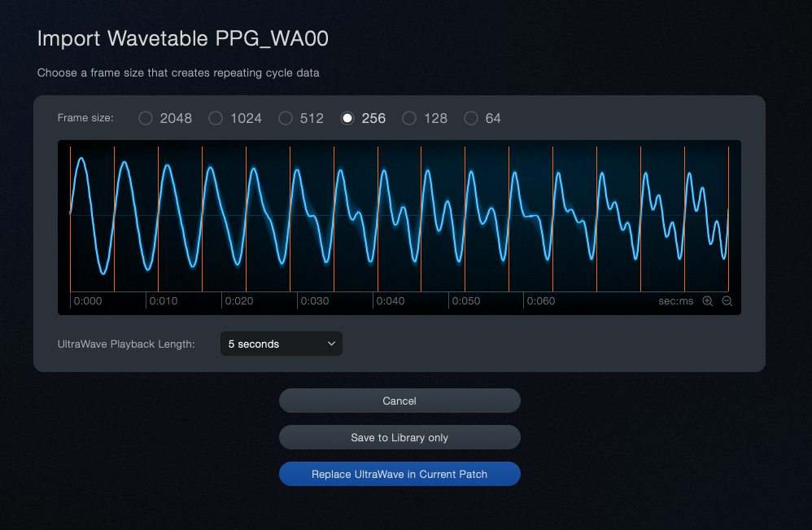Switch frame size to 128

click(x=409, y=118)
